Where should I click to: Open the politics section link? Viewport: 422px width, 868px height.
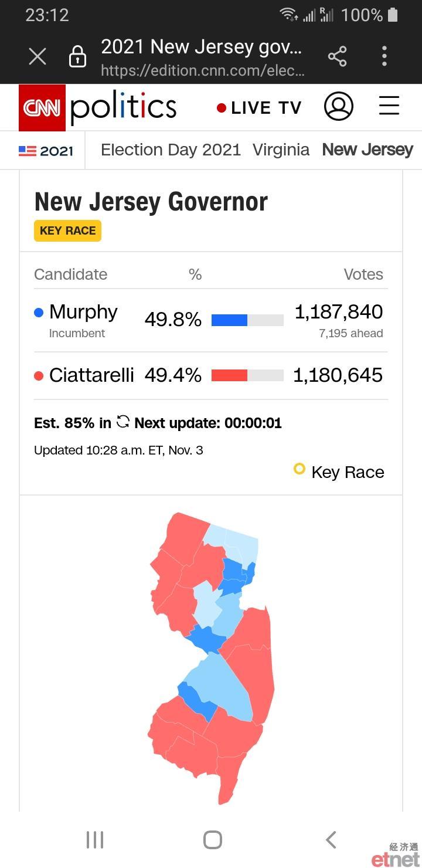click(124, 107)
